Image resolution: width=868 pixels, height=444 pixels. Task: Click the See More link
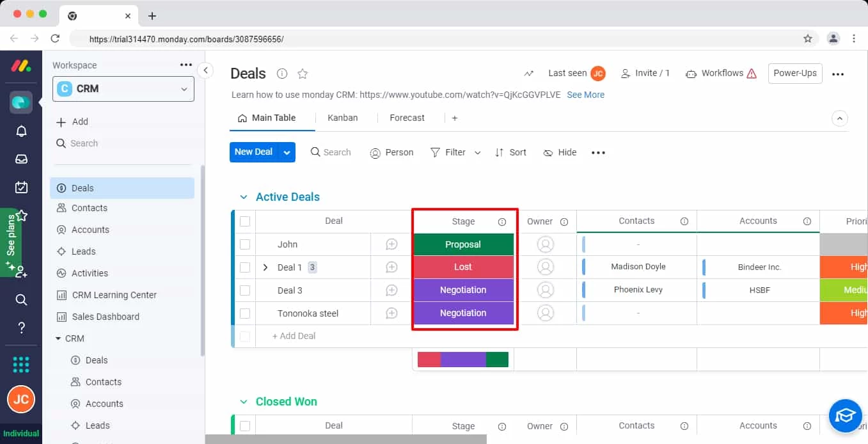coord(585,95)
